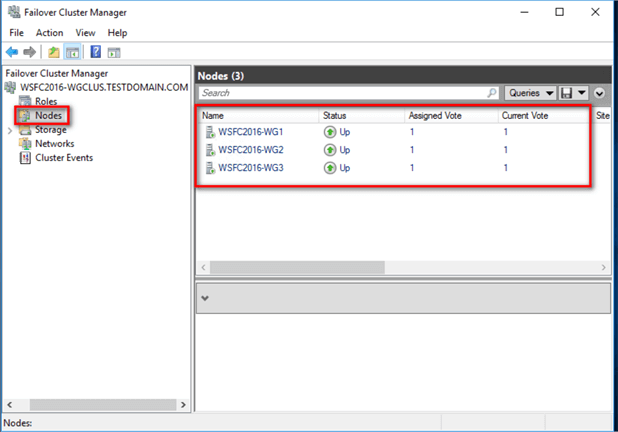Click the node list horizontal scrollbar thumb
The image size is (618, 432).
pyautogui.click(x=298, y=267)
